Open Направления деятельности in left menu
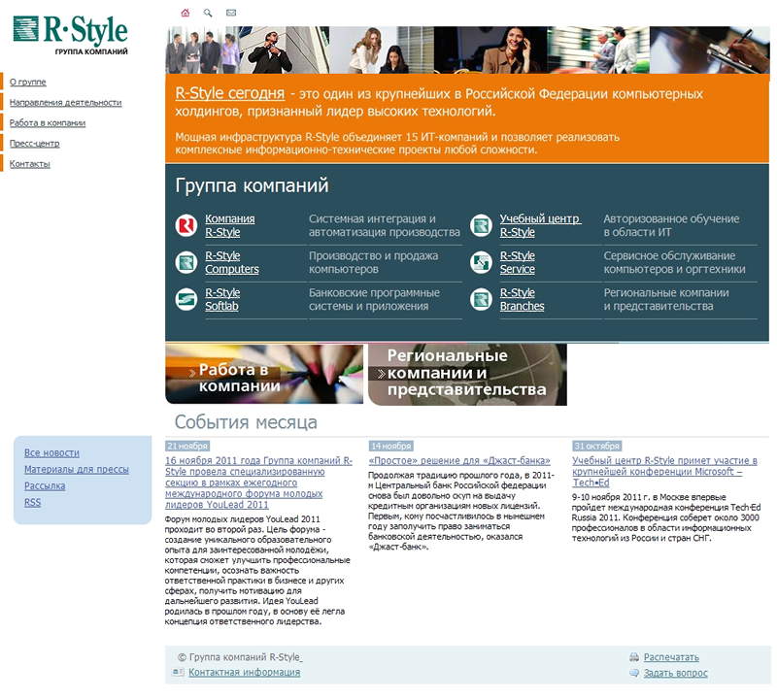The width and height of the screenshot is (777, 700). (65, 102)
